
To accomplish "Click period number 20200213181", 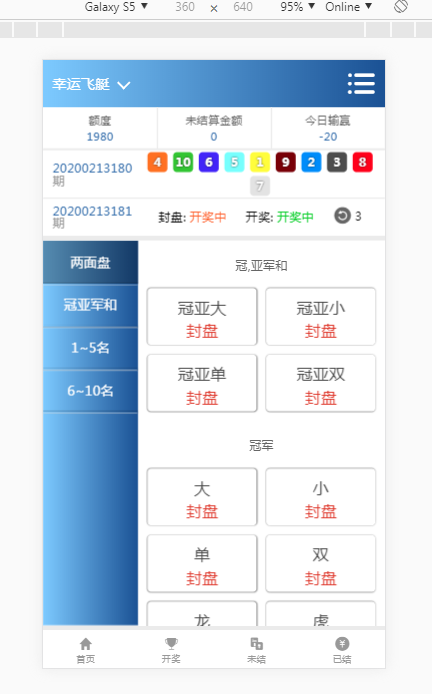I will [93, 211].
